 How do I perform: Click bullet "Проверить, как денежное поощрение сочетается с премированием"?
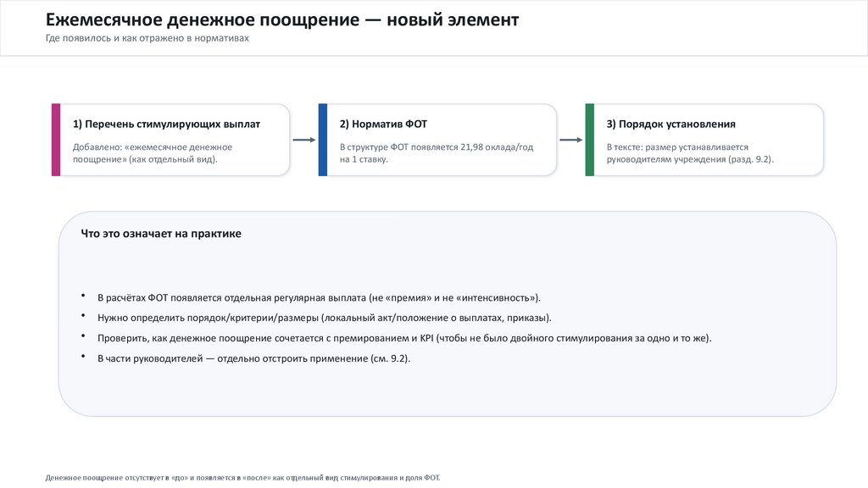click(x=404, y=338)
